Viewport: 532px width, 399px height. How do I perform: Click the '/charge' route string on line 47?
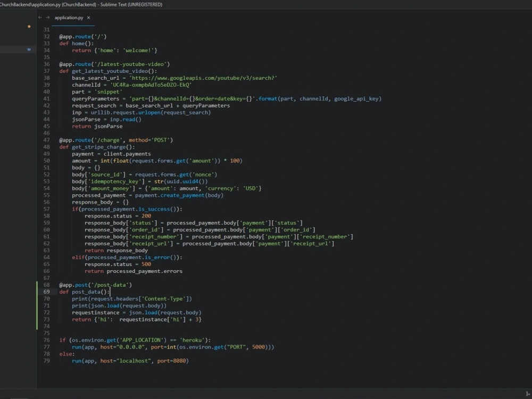click(108, 140)
